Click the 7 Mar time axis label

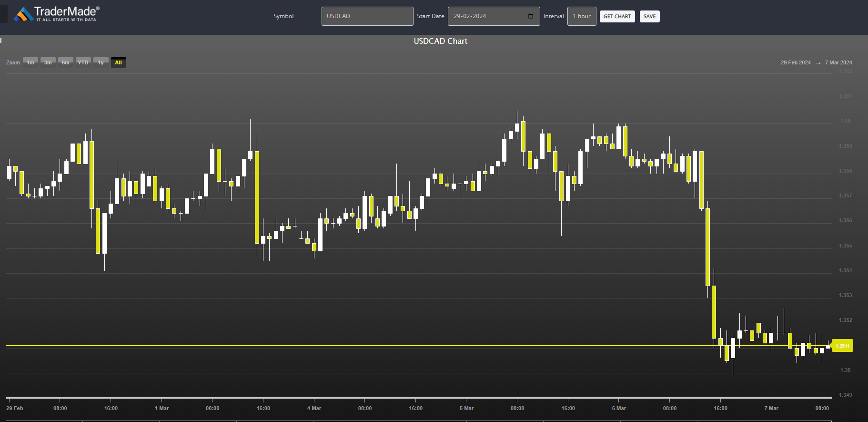coord(771,408)
